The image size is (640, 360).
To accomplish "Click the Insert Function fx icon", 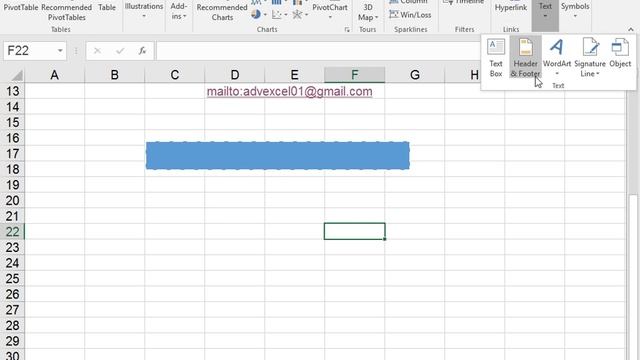I will tap(142, 51).
